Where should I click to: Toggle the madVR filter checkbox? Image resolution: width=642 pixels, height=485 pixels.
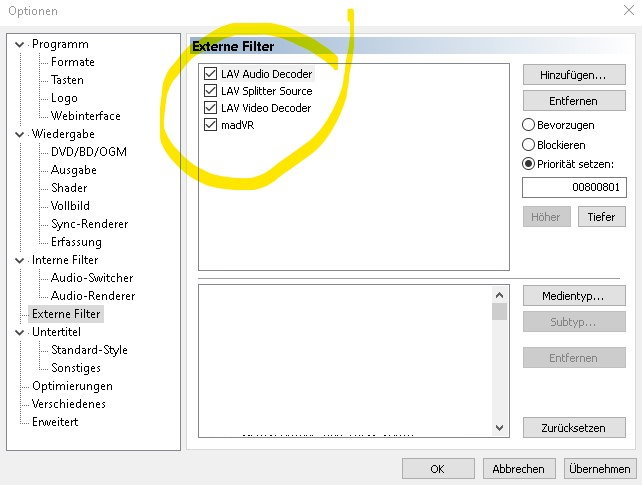tap(210, 124)
